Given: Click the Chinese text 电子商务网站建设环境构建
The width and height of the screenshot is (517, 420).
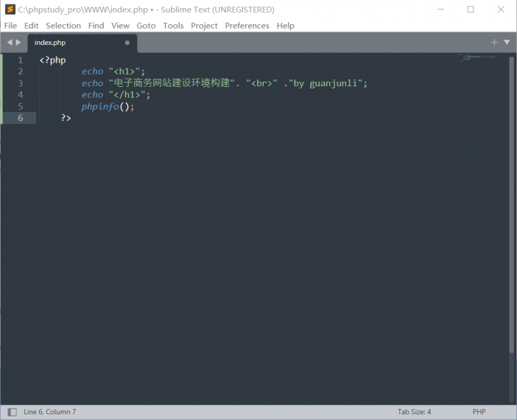Looking at the screenshot, I should pyautogui.click(x=172, y=83).
